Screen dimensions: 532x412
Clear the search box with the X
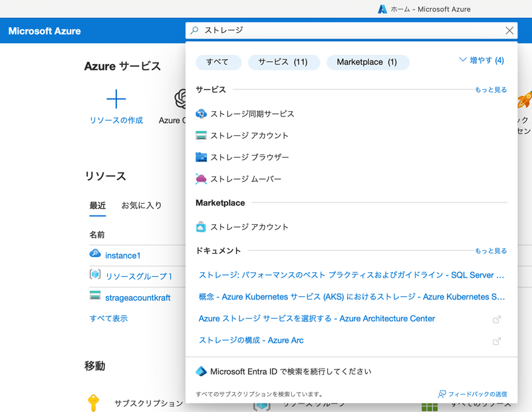tap(509, 31)
